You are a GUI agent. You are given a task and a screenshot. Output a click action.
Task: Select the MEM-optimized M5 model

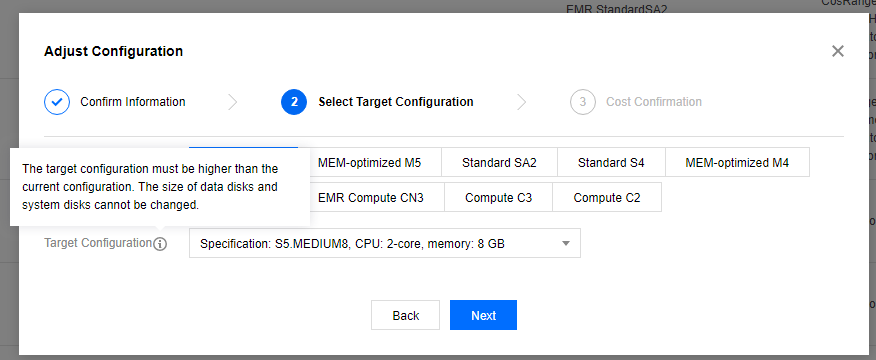pos(369,163)
